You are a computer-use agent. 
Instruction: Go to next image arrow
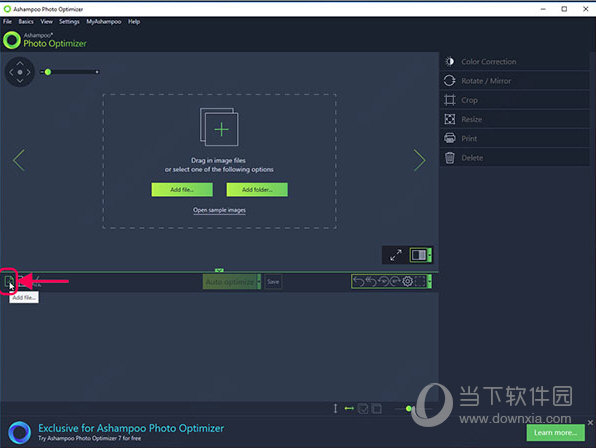(420, 160)
